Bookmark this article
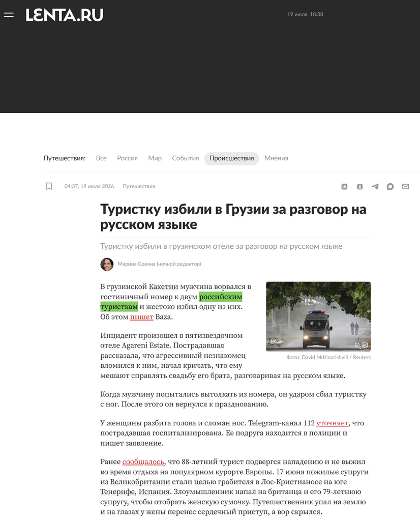 [49, 186]
